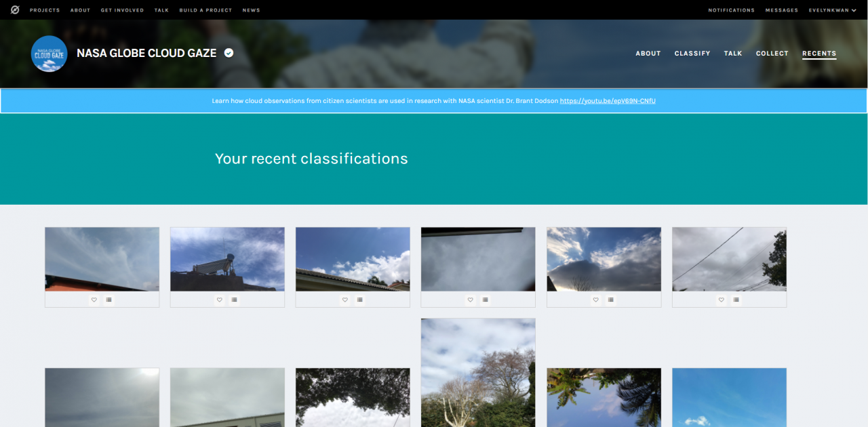Open the EVELYNKWAN account dropdown

(832, 10)
